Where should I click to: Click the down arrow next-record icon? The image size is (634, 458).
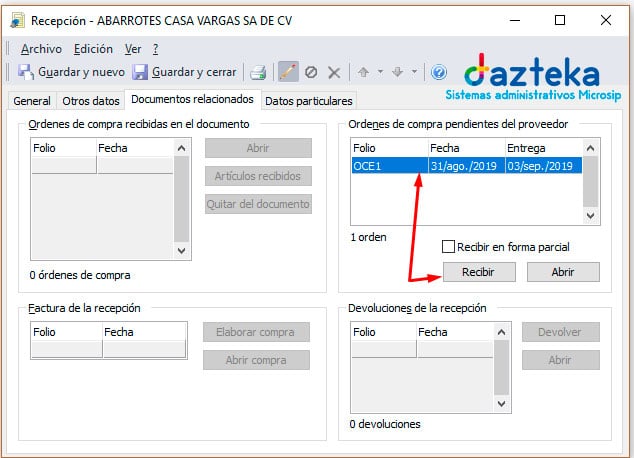coord(397,72)
